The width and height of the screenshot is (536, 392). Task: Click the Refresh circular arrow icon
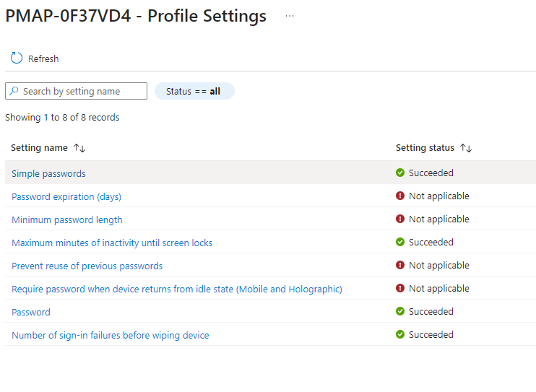click(17, 58)
